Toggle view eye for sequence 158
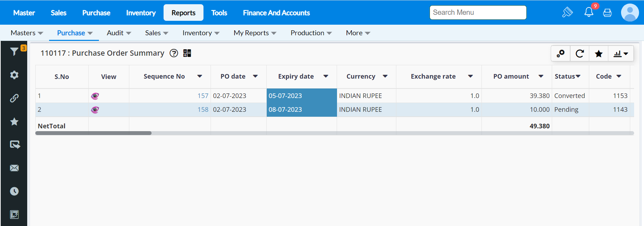This screenshot has height=226, width=644. 95,110
